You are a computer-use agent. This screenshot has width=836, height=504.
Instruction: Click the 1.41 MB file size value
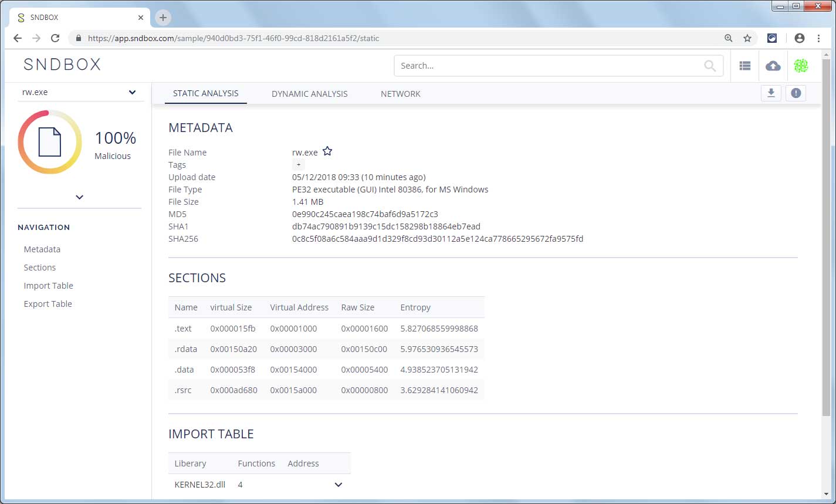tap(308, 202)
